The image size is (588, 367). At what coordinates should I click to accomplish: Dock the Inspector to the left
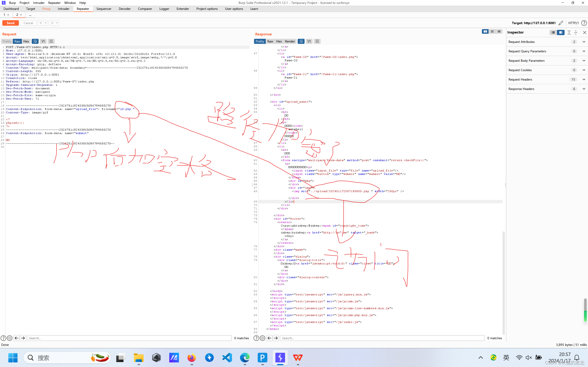pyautogui.click(x=553, y=32)
